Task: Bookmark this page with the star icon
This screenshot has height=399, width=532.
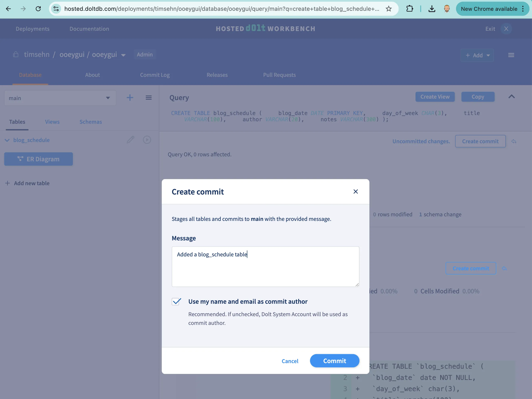Action: pos(389,9)
